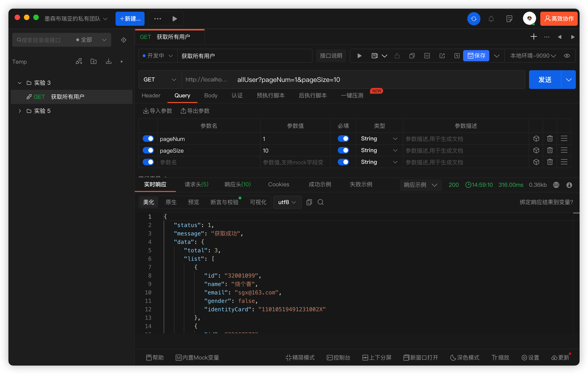Switch to the Body tab
This screenshot has width=588, height=374.
click(211, 95)
